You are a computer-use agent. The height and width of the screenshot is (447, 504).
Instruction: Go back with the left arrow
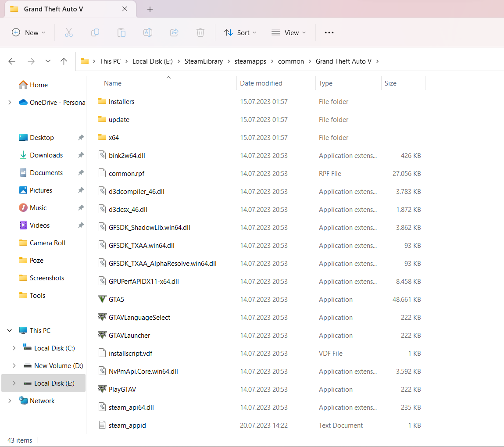[x=12, y=61]
